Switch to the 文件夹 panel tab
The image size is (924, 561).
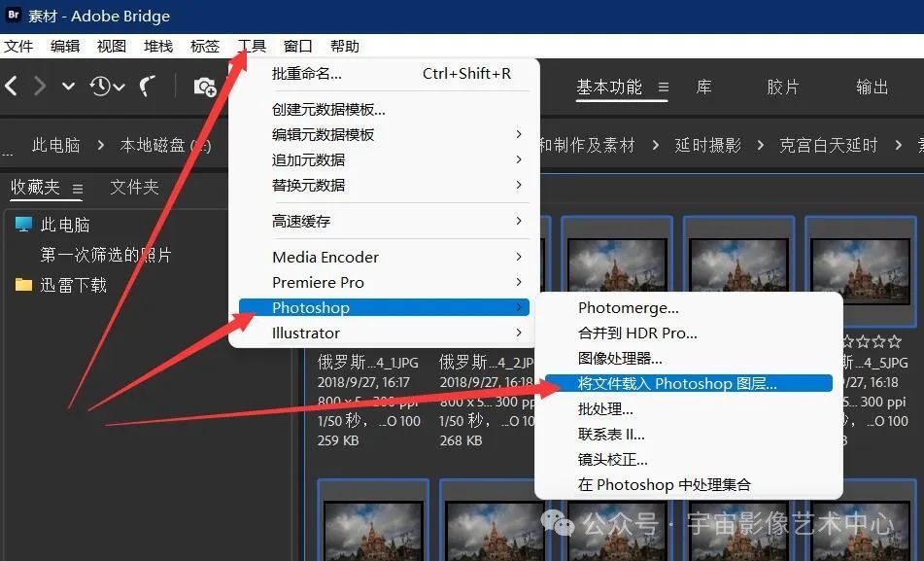coord(134,187)
